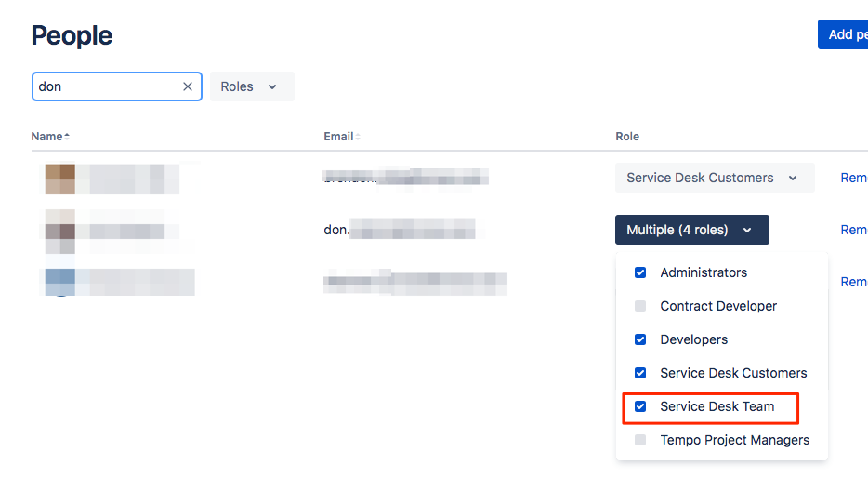Click the Add people button
The image size is (868, 478).
pos(843,34)
